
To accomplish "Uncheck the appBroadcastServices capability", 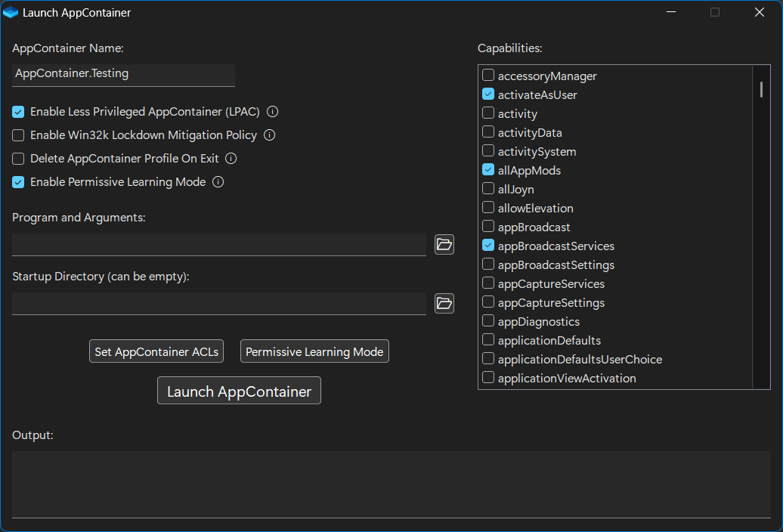I will point(488,246).
